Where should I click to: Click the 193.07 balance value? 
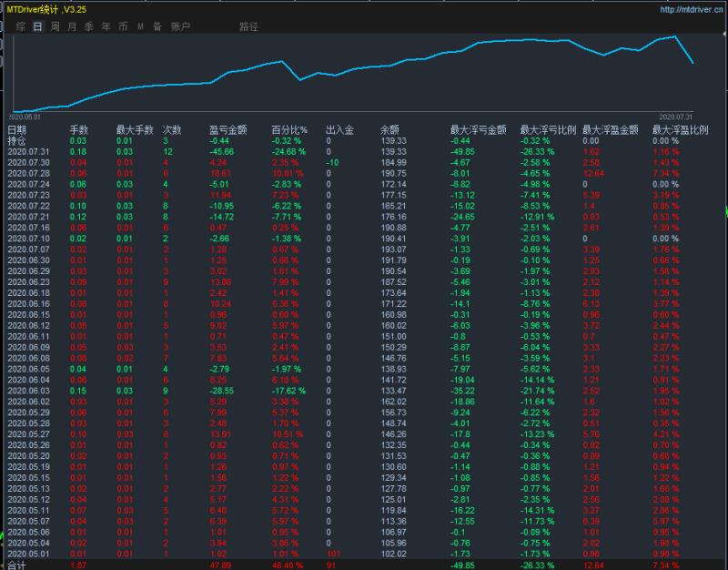(x=393, y=249)
